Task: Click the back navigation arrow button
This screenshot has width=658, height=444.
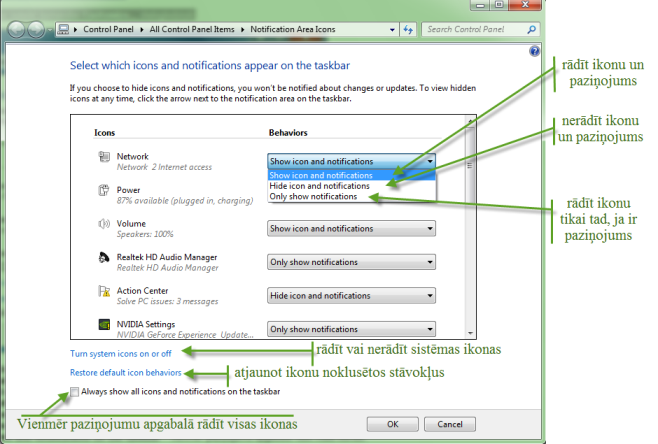Action: 14,29
